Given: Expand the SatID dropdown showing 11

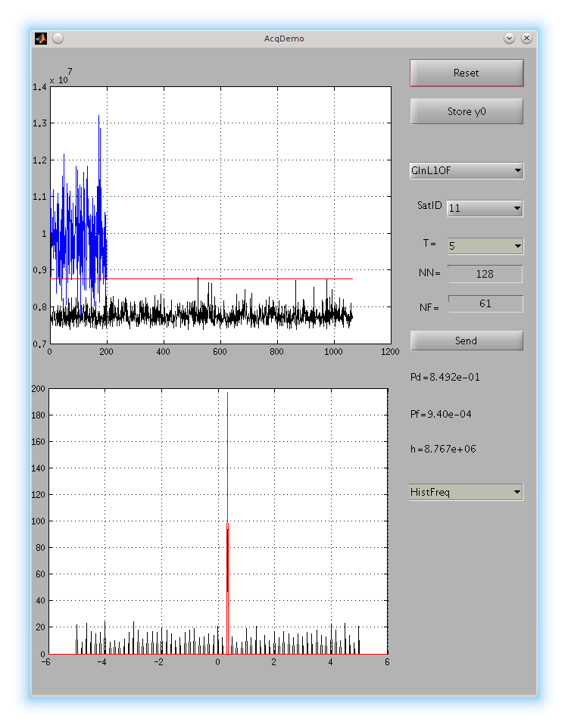Looking at the screenshot, I should (x=485, y=208).
